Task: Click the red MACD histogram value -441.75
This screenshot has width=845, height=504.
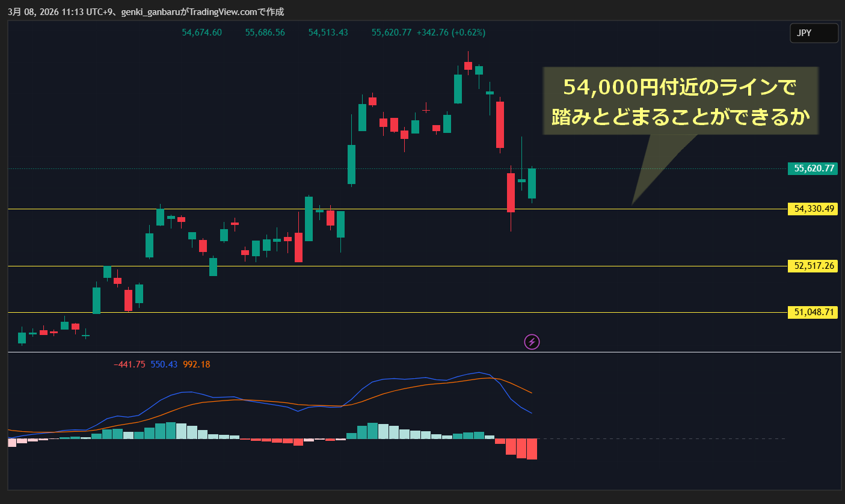Action: (129, 364)
